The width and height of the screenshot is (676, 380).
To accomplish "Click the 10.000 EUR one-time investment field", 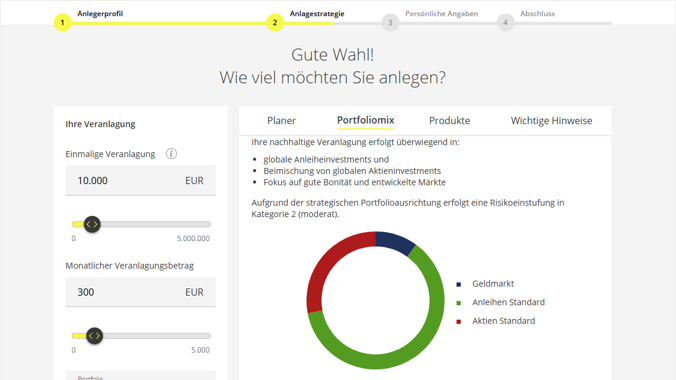I will 141,181.
